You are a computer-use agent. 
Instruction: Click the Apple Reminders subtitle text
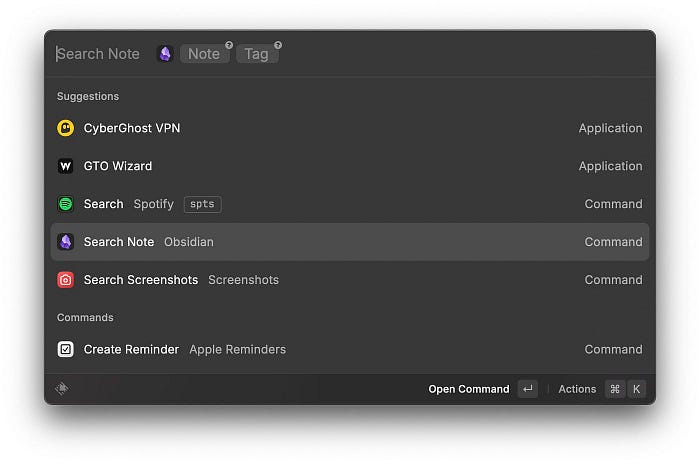(238, 349)
